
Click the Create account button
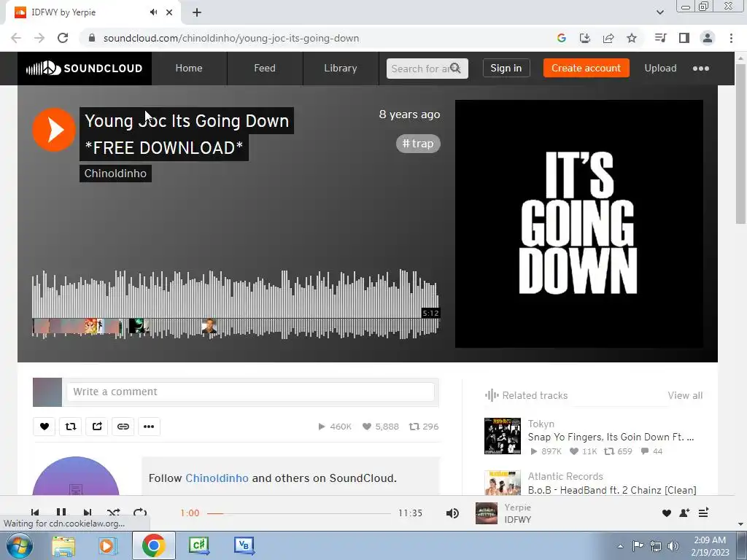(x=586, y=68)
